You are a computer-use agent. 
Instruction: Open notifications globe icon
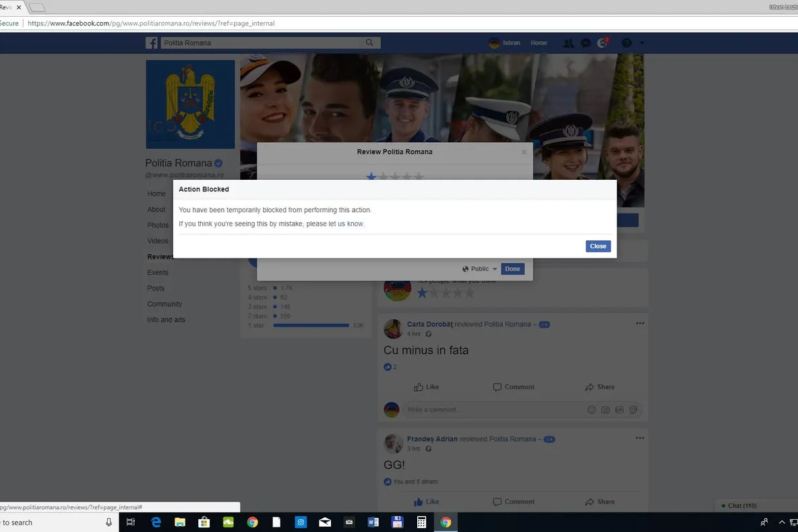[x=603, y=43]
